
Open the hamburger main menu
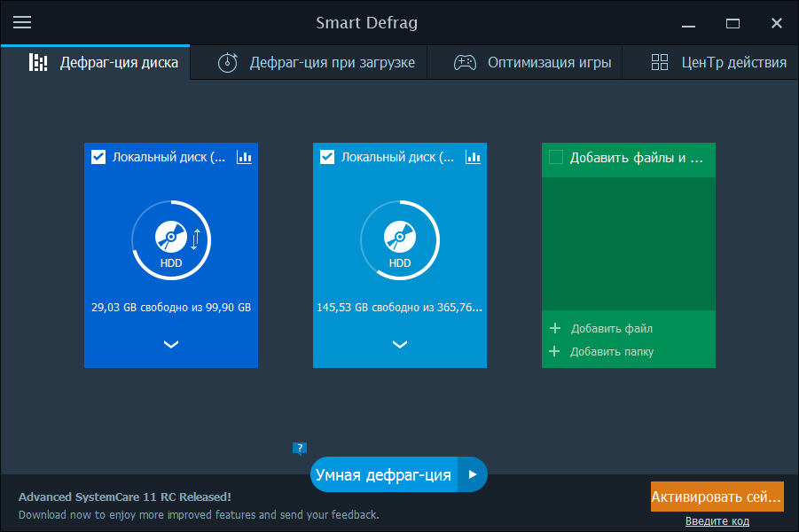[22, 22]
